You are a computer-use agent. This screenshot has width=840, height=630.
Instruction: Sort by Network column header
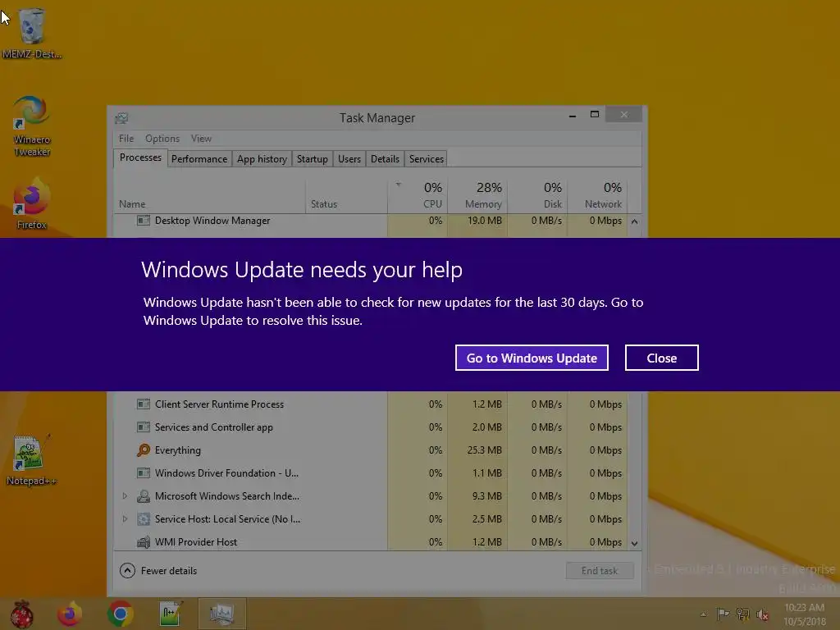(x=597, y=195)
